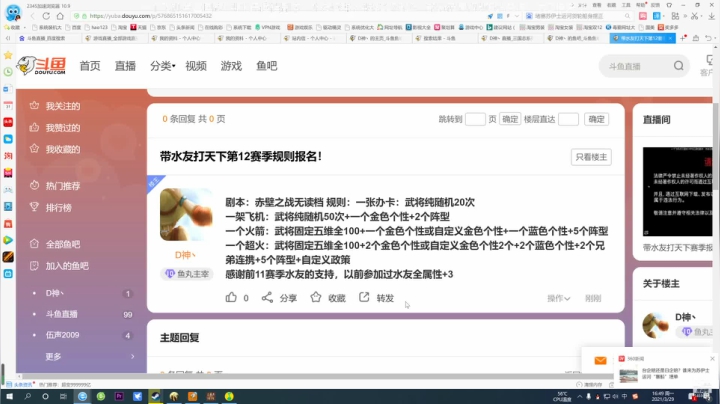
Task: Like the post with the thumbs-up icon
Action: pyautogui.click(x=231, y=297)
